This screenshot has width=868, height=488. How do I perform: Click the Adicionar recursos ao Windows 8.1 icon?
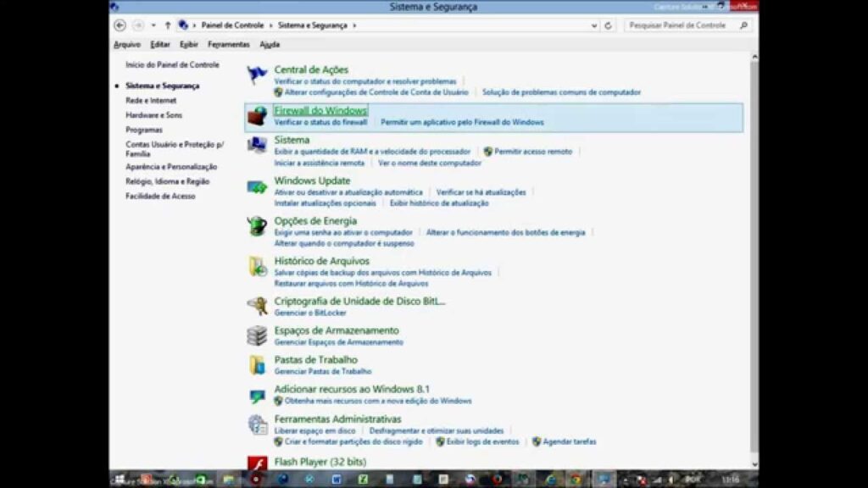coord(257,395)
